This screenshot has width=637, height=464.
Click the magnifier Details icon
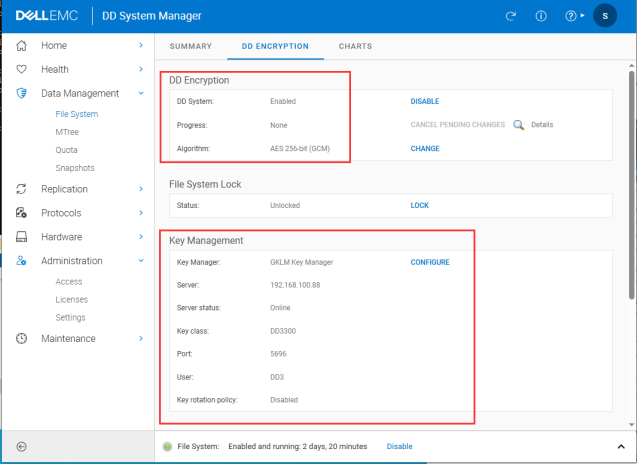click(x=518, y=125)
